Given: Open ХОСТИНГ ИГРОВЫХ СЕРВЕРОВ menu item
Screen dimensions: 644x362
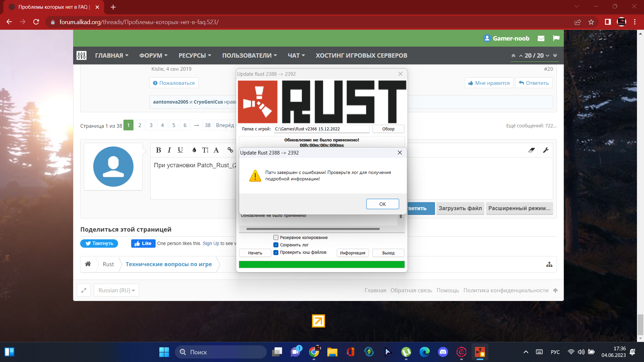Looking at the screenshot, I should point(361,56).
